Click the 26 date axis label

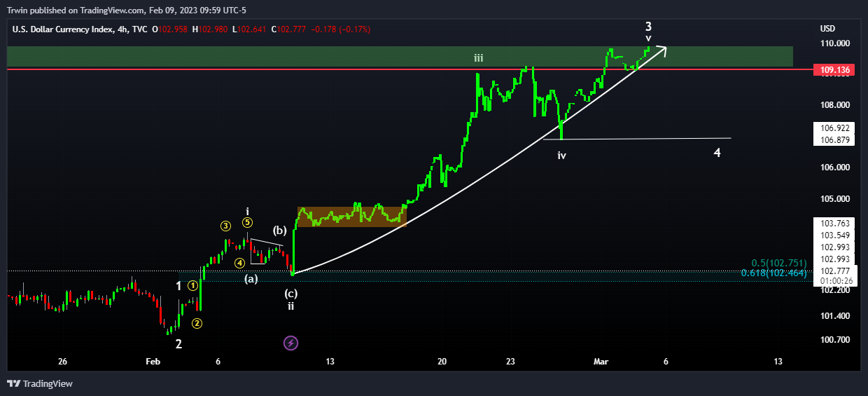[x=62, y=362]
